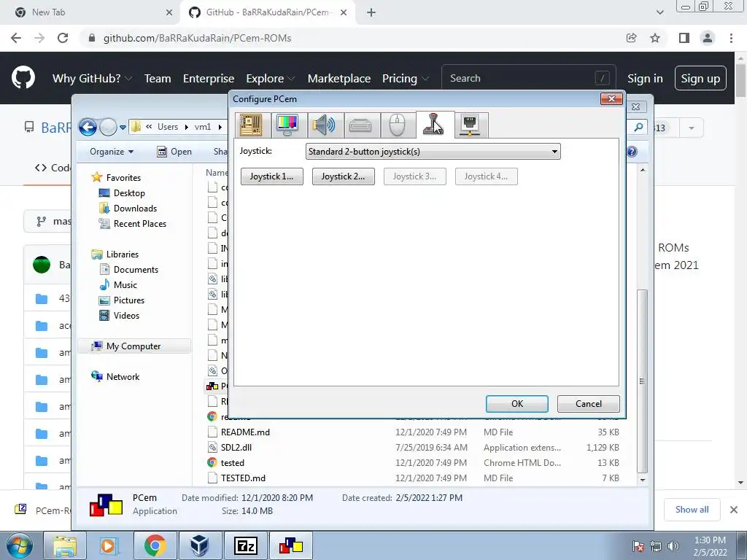Screen dimensions: 747x560
Task: Select the TESTED.md file
Action: pos(243,478)
